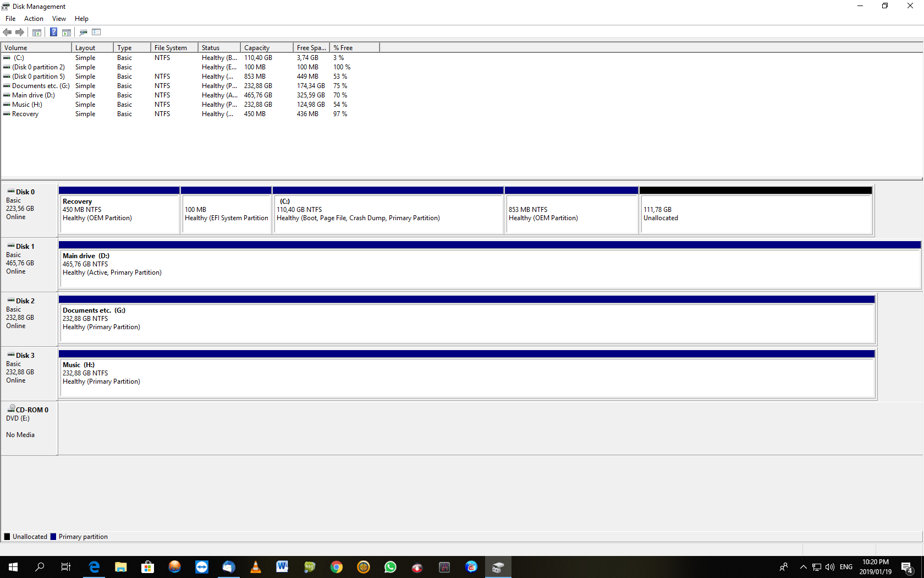Click the black Unallocated legend swatch

[7, 537]
